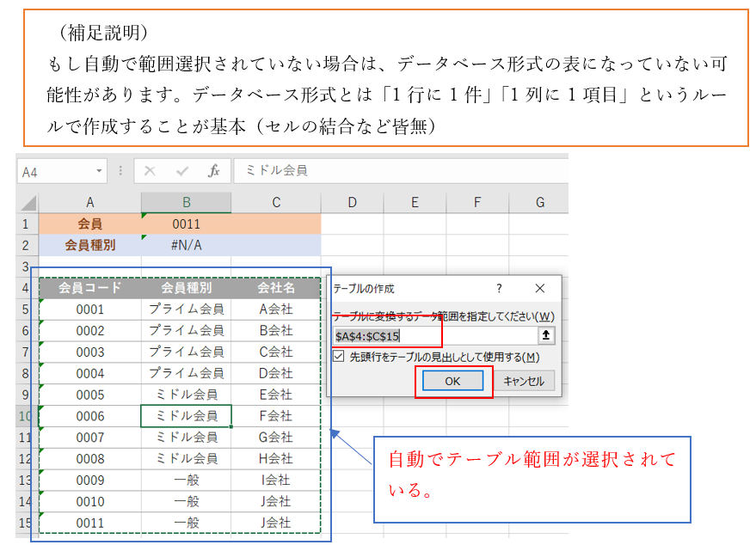Toggle 先頭行をテーブルの見出しとして使用する checkbox
This screenshot has height=545, width=756.
pos(340,358)
